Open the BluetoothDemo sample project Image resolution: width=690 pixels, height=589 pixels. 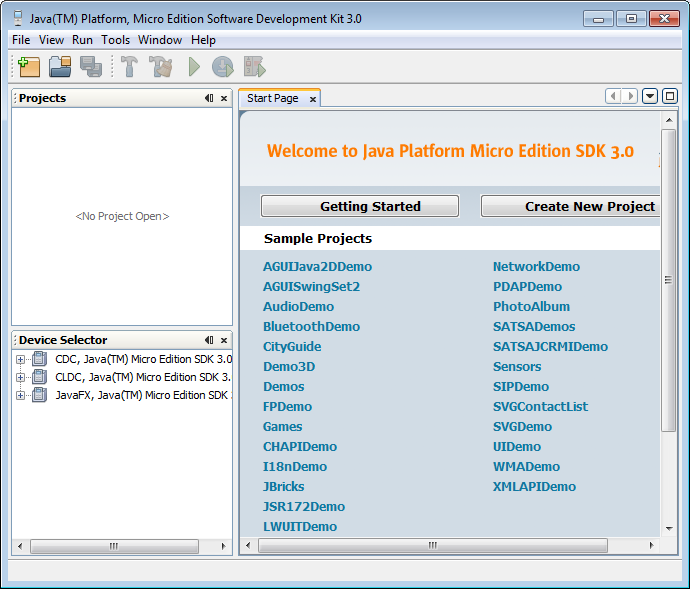tap(312, 327)
